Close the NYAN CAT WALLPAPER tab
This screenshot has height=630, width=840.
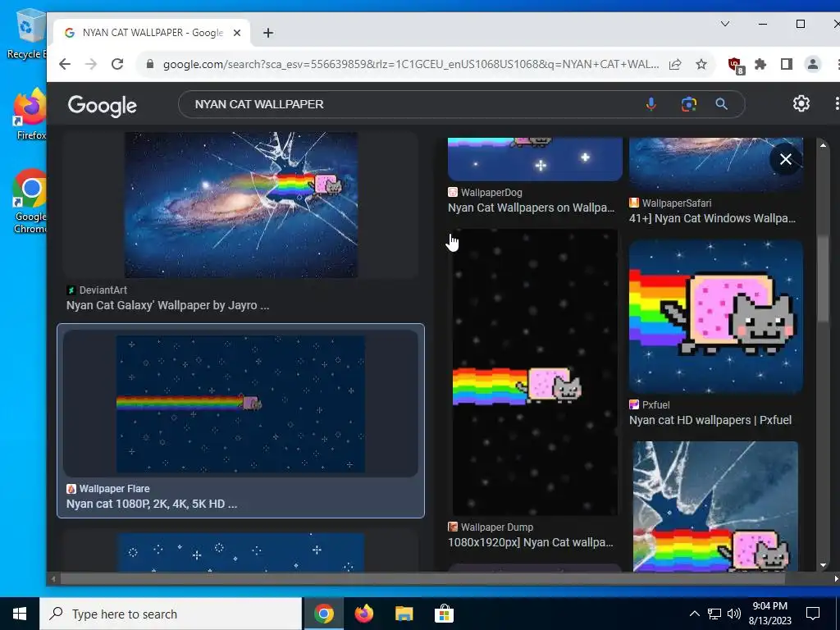pyautogui.click(x=237, y=33)
